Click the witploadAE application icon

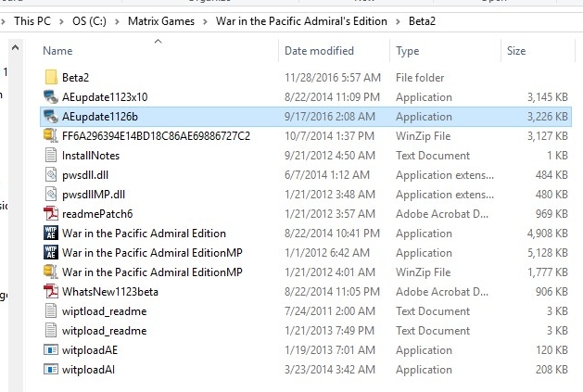click(51, 349)
